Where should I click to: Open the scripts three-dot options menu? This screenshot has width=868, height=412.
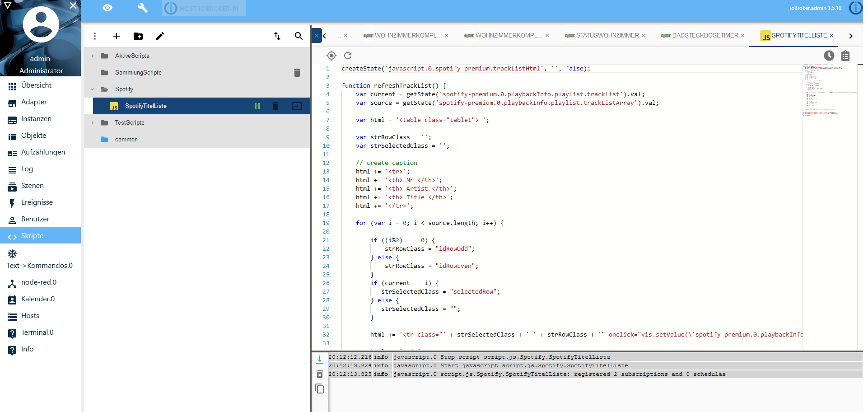tap(95, 36)
